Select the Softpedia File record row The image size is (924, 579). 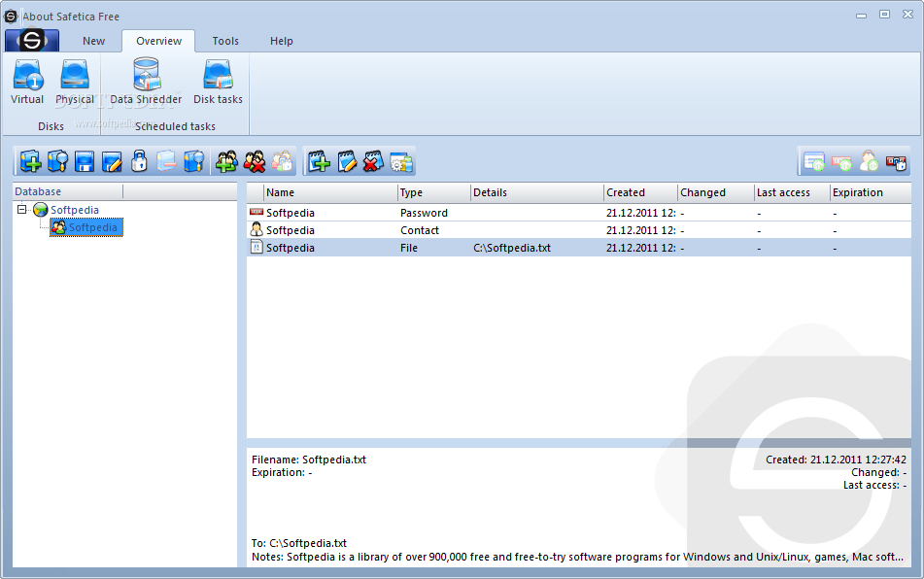(579, 248)
